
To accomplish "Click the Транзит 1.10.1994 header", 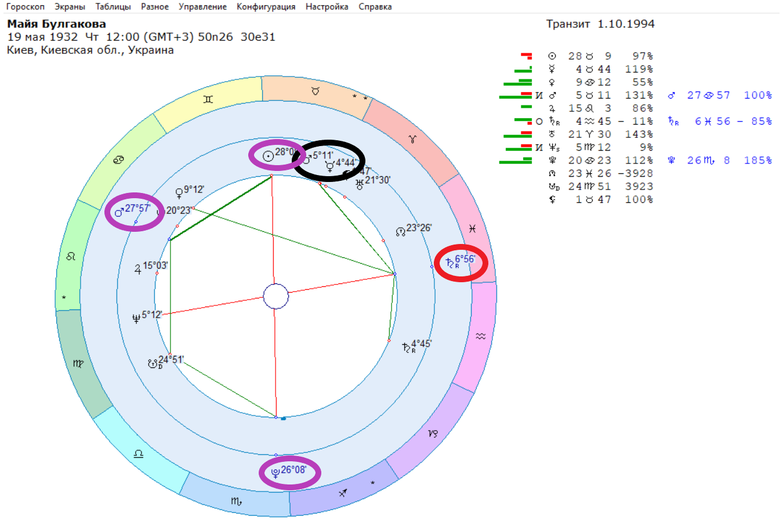I will click(x=600, y=24).
